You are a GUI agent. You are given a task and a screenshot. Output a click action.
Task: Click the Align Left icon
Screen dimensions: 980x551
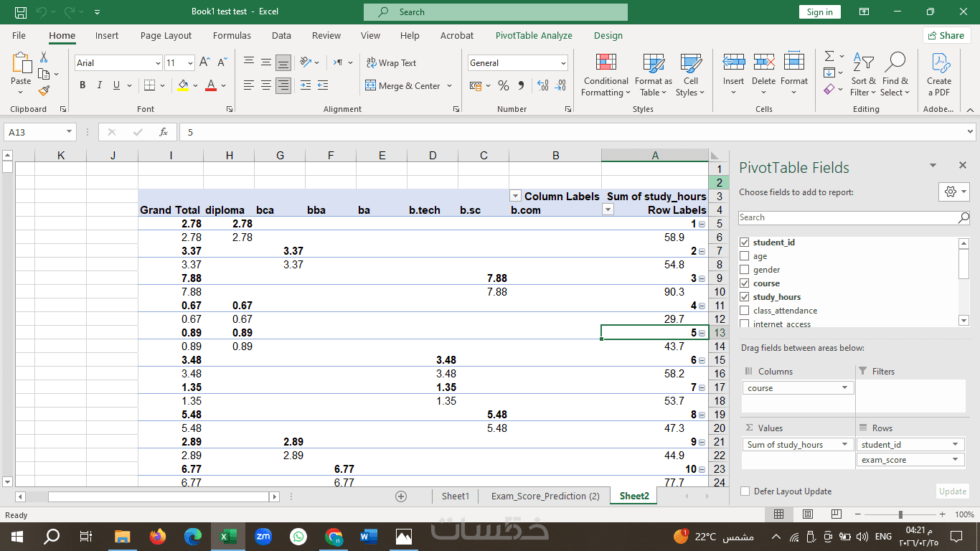coord(249,85)
